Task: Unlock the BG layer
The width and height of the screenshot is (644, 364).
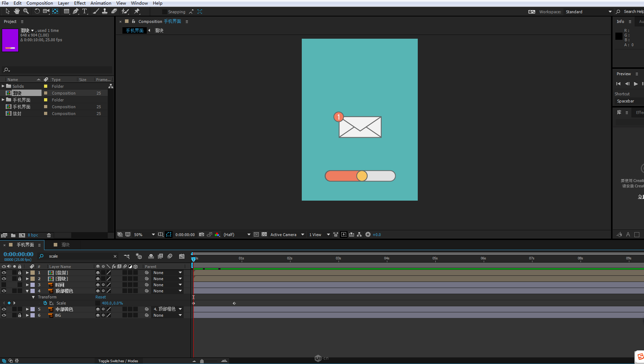Action: coord(20,315)
